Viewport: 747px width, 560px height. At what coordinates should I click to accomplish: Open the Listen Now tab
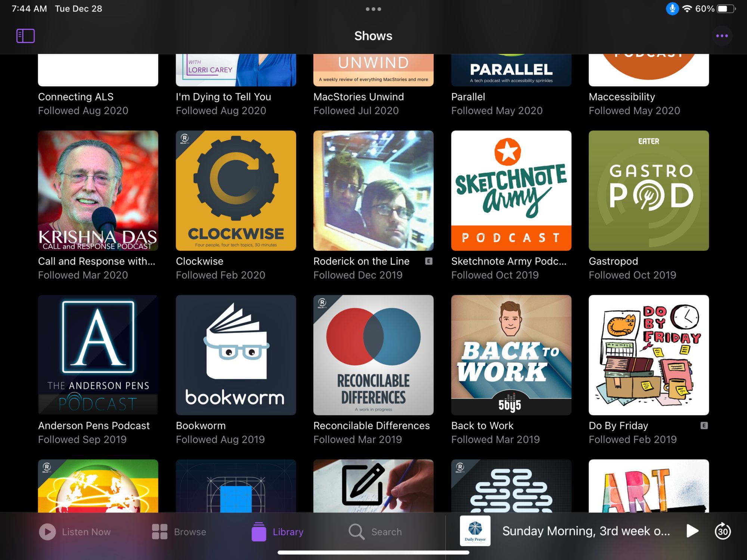coord(75,532)
